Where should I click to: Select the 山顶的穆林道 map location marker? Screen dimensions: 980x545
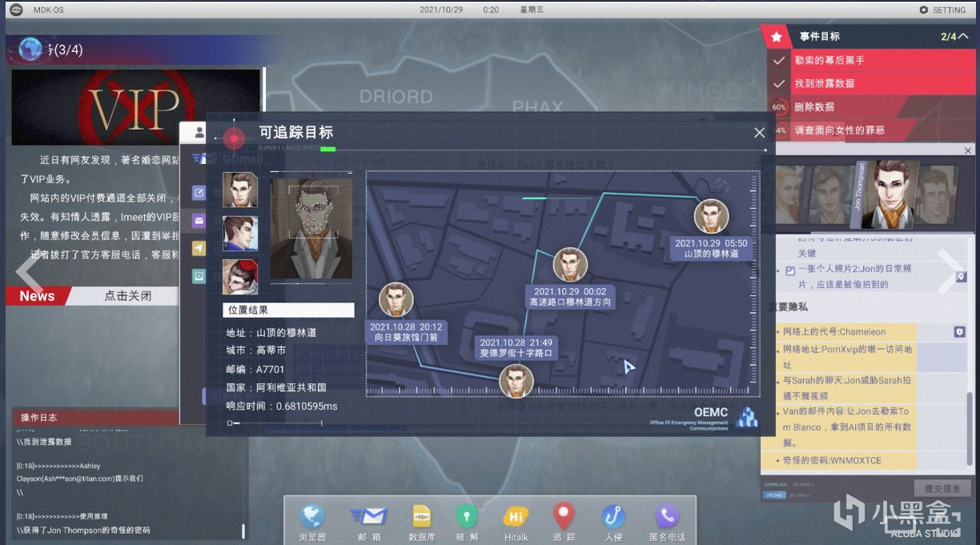(x=711, y=217)
